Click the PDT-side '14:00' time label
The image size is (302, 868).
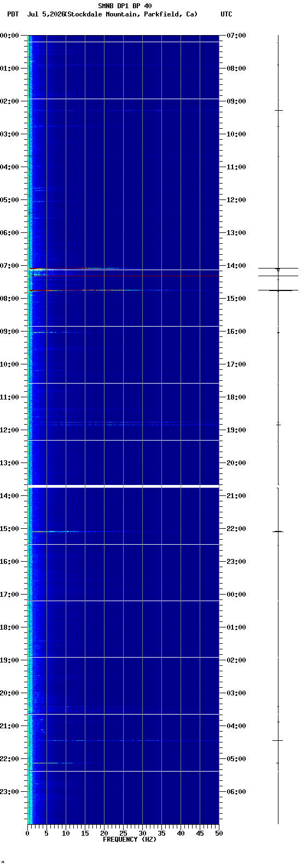click(9, 496)
